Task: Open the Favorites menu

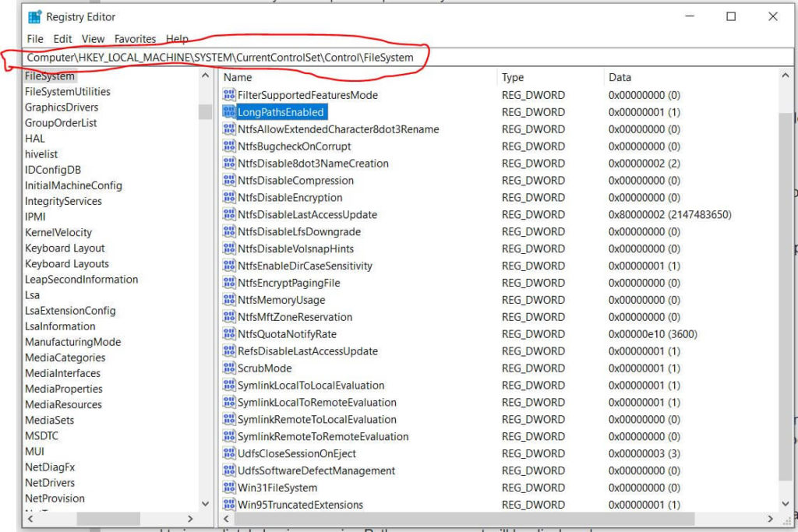Action: 135,39
